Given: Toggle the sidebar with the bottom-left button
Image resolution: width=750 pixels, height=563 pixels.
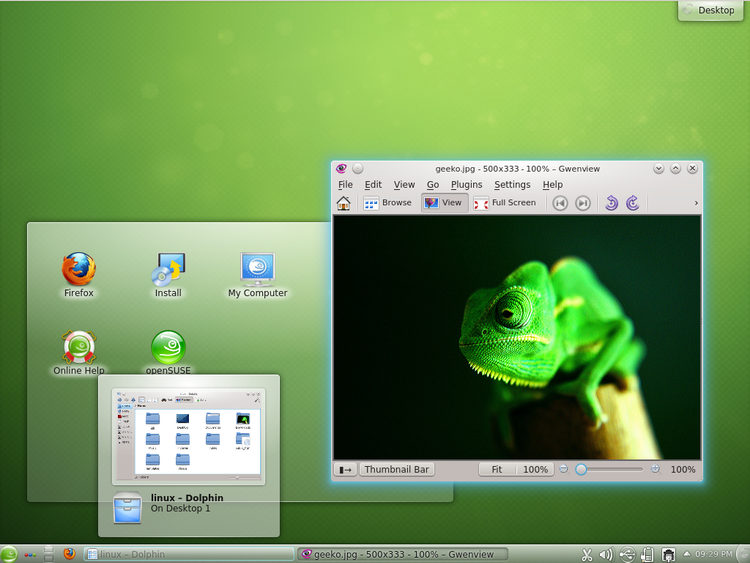Looking at the screenshot, I should click(x=344, y=469).
